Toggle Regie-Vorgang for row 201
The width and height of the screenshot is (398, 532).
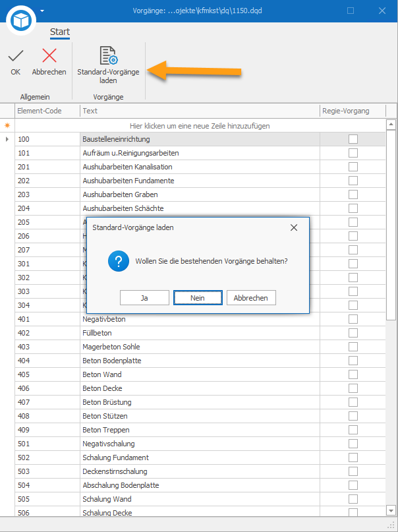353,167
